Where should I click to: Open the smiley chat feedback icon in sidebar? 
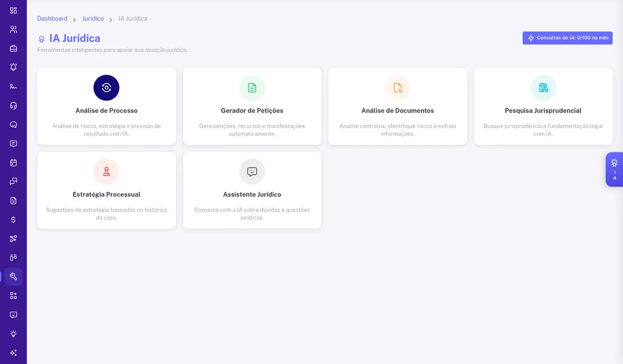pyautogui.click(x=13, y=315)
